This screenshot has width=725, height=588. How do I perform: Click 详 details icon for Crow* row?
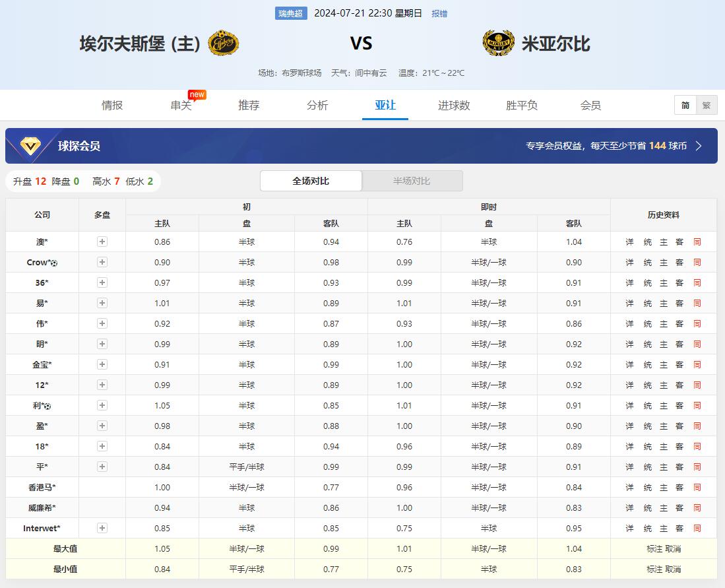(629, 263)
